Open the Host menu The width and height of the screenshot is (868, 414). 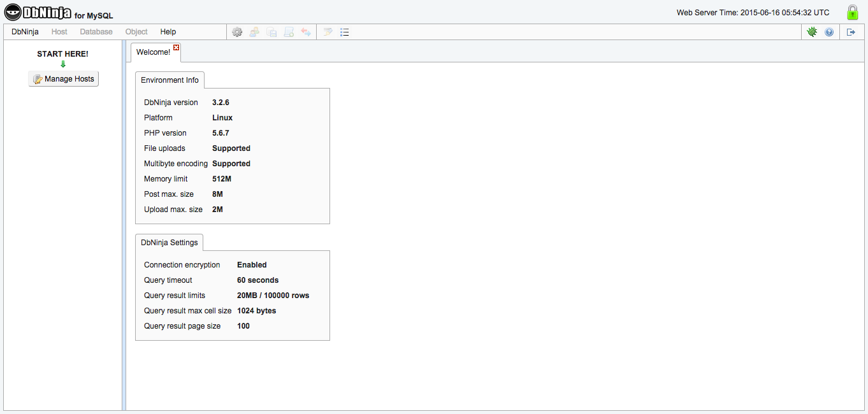point(59,31)
